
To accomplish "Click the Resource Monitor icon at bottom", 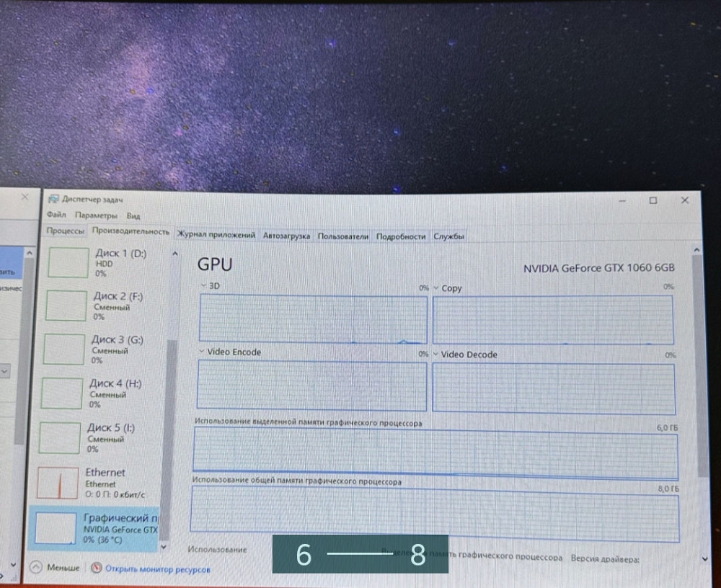I will (x=97, y=568).
